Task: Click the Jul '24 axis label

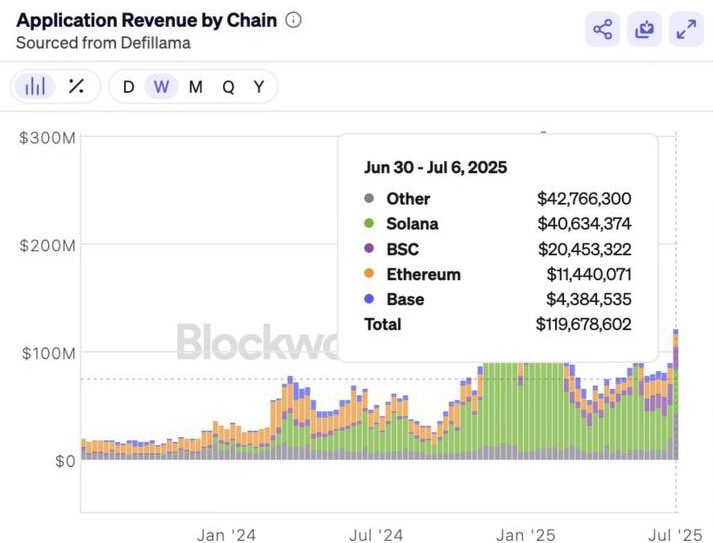Action: tap(377, 535)
